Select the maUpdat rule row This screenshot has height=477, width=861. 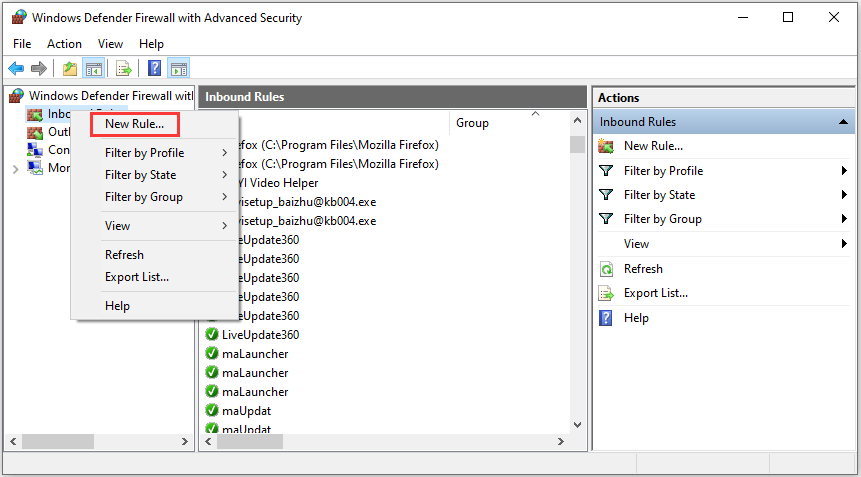(246, 410)
